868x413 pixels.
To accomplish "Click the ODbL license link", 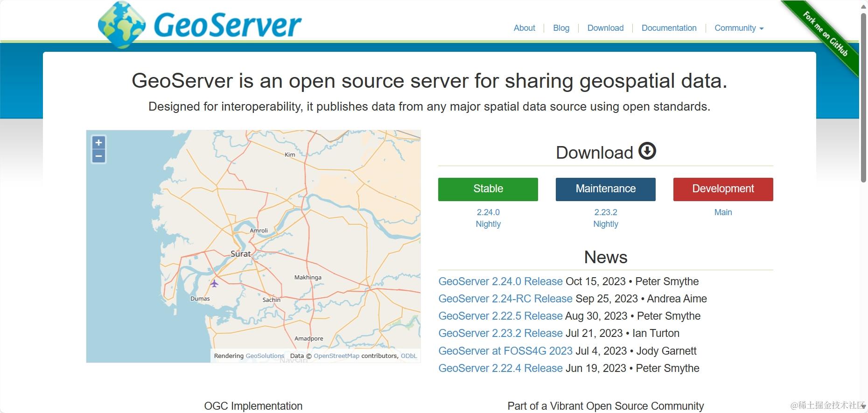I will pos(409,356).
